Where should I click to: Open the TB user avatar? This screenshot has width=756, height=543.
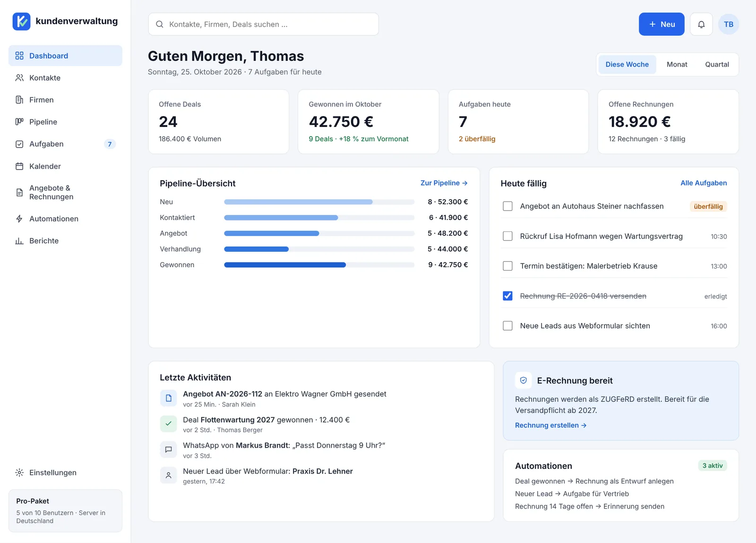(729, 24)
